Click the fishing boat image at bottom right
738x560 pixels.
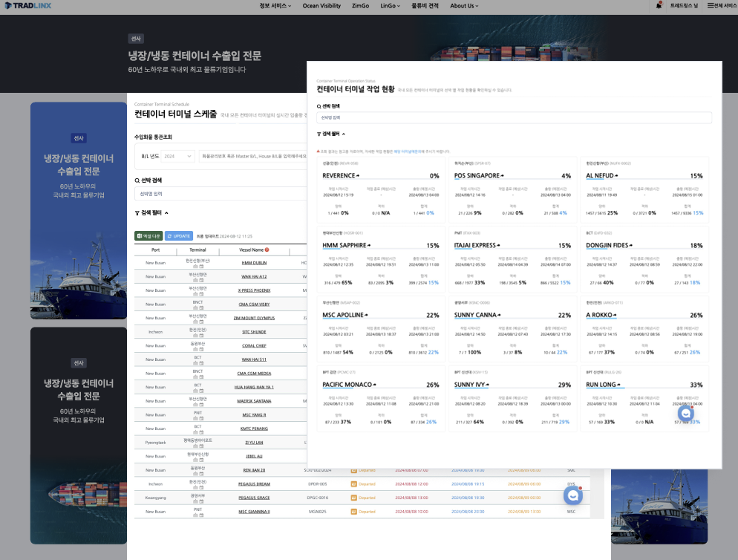(x=659, y=507)
